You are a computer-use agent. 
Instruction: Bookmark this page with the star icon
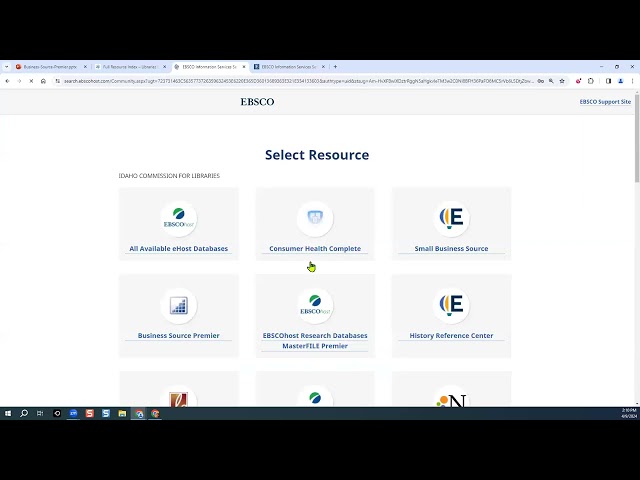[562, 81]
